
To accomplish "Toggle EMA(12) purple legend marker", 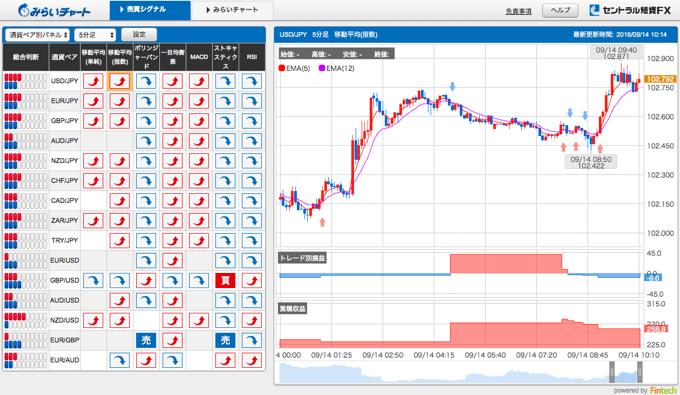I will tap(322, 68).
